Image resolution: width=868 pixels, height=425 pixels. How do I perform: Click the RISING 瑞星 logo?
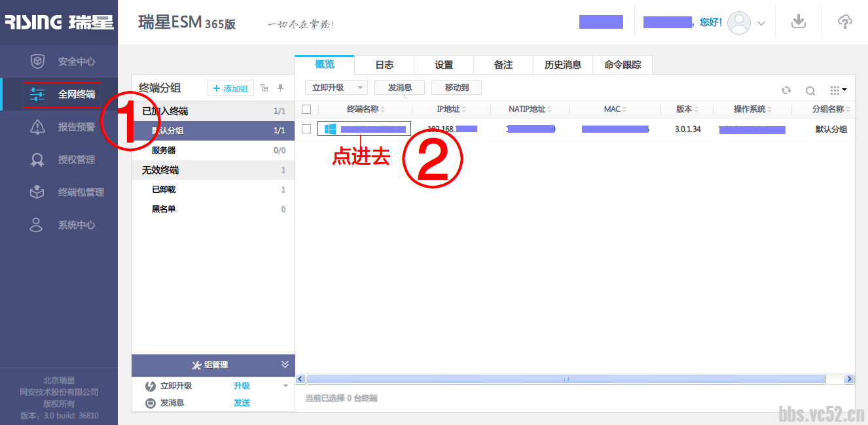tap(59, 22)
